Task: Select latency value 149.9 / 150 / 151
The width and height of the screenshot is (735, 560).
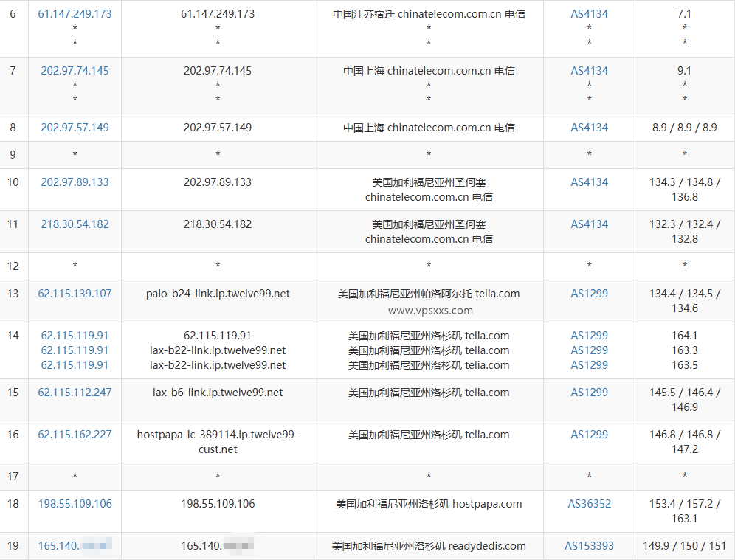Action: coord(684,546)
